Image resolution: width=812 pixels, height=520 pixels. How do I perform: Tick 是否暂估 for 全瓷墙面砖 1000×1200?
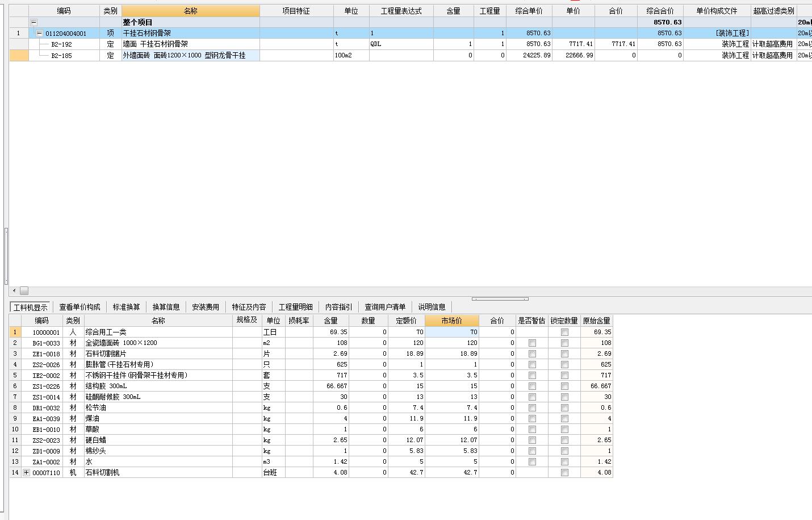pyautogui.click(x=532, y=343)
